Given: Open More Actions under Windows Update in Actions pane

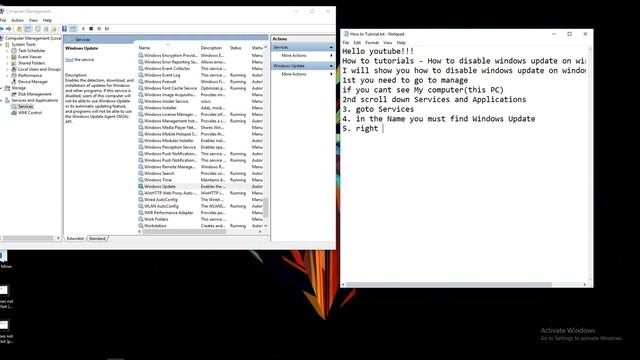Looking at the screenshot, I should [x=293, y=74].
